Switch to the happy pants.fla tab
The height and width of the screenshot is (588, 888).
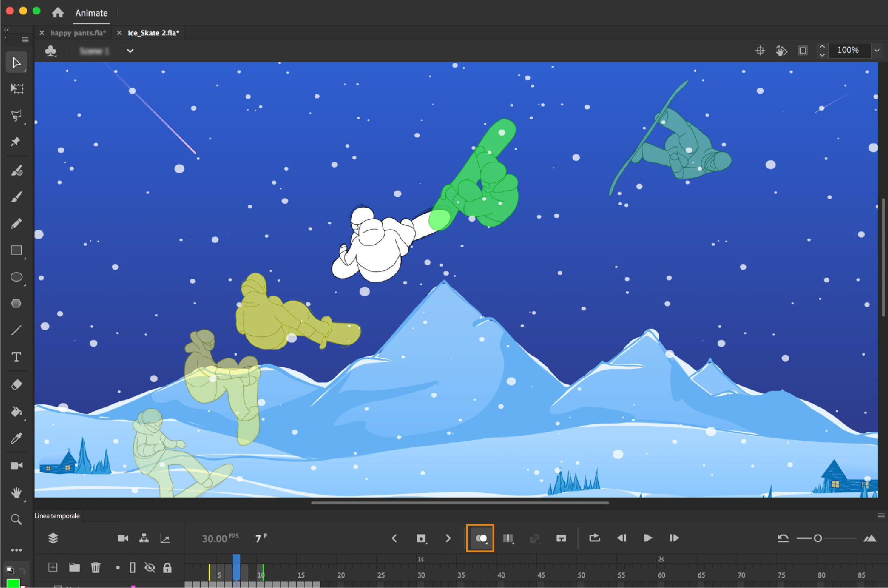tap(78, 33)
